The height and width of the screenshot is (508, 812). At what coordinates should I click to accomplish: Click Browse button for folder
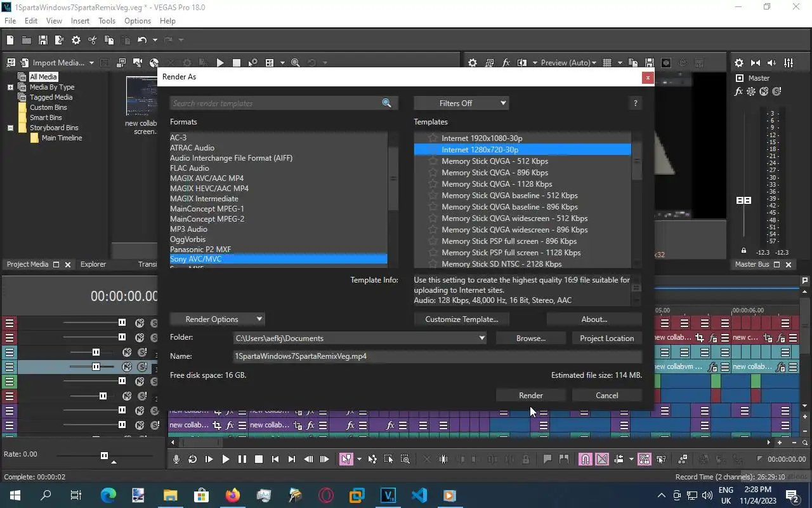tap(530, 338)
